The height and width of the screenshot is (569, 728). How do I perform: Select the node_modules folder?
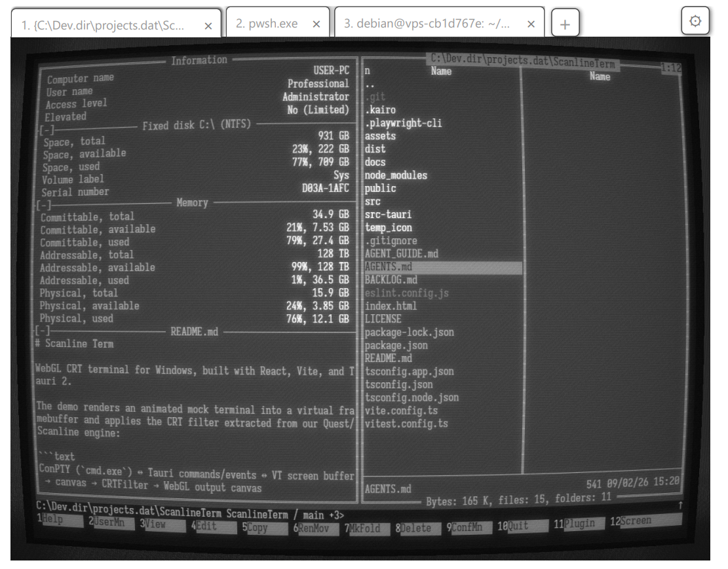coord(396,175)
